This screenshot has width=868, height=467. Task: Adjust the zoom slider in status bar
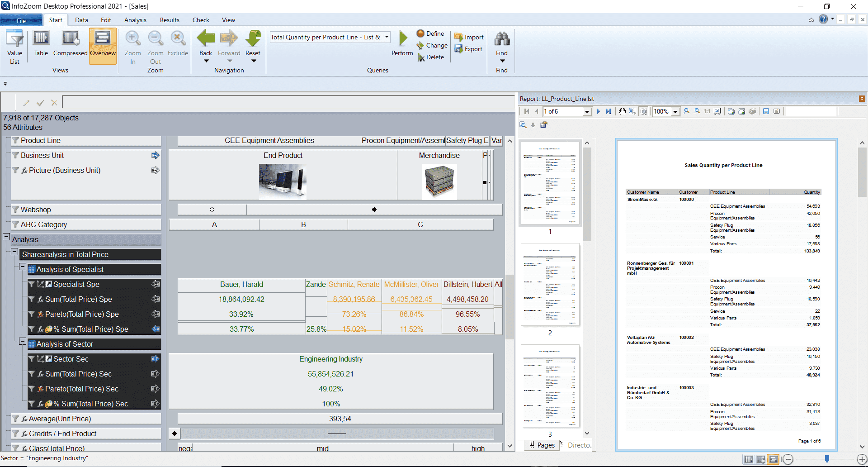(827, 459)
